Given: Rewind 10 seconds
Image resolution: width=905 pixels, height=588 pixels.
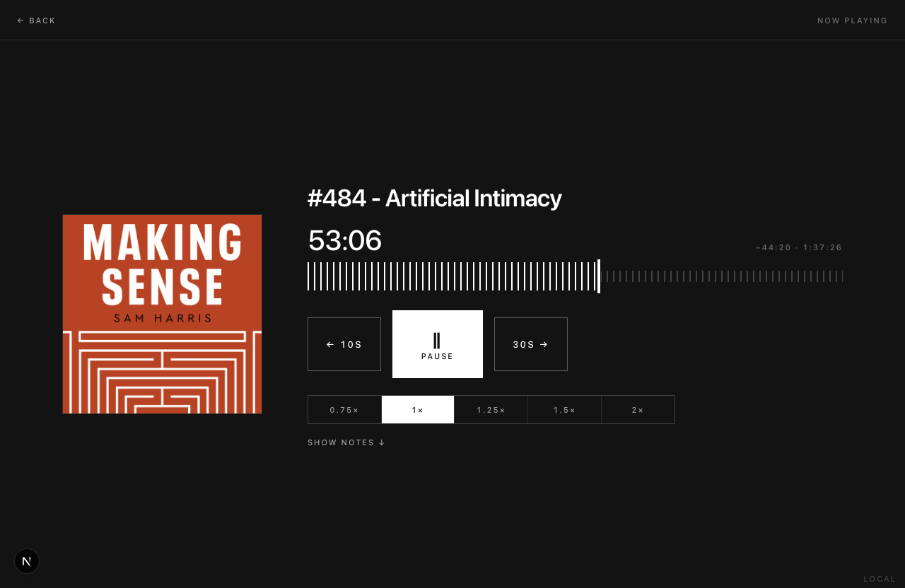Looking at the screenshot, I should click(x=344, y=344).
